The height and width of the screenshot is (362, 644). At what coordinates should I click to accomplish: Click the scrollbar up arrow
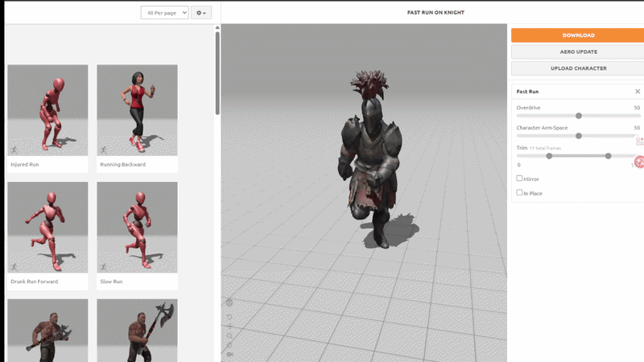pyautogui.click(x=217, y=27)
